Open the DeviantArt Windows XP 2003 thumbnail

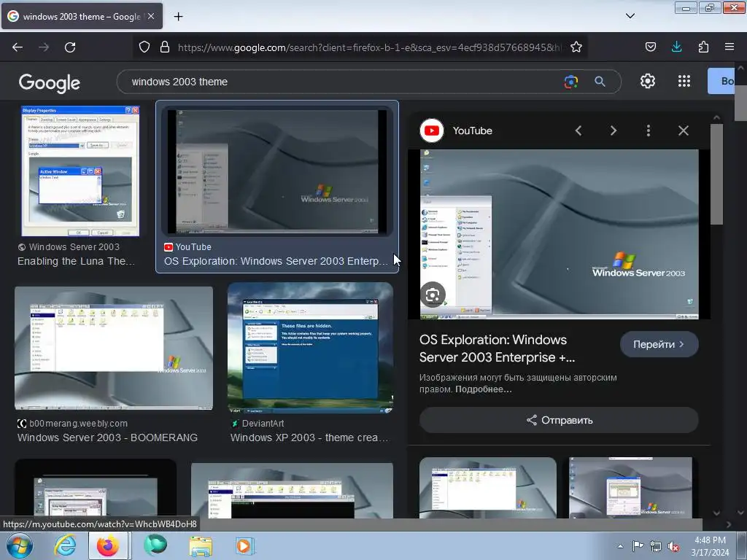[x=310, y=348]
